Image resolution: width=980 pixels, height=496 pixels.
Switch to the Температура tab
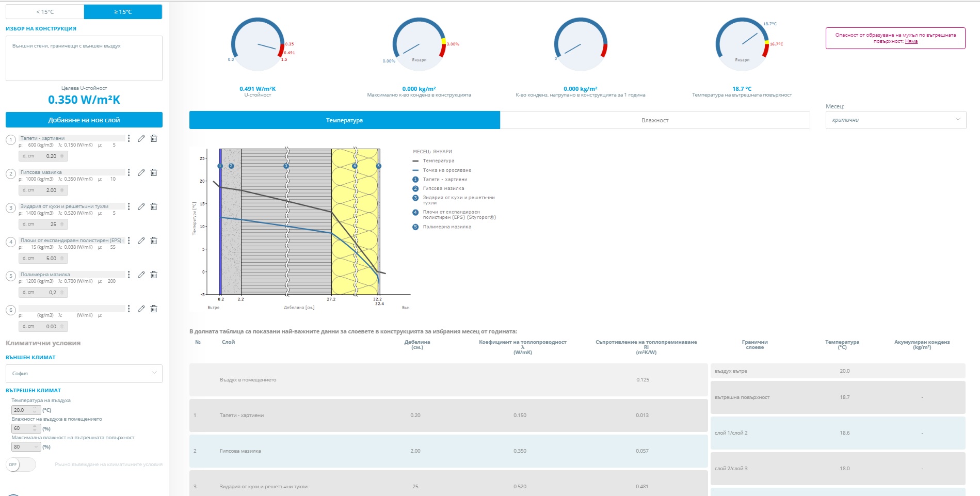coord(344,120)
